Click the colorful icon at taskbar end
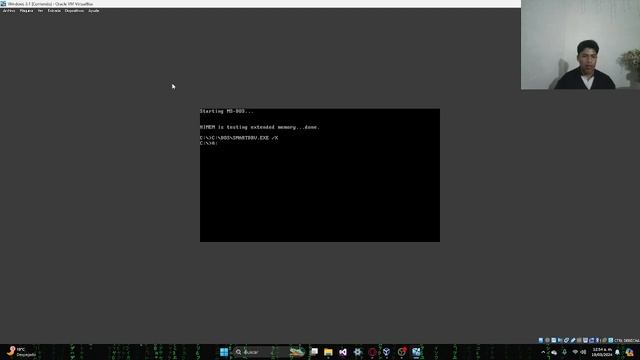 [630, 352]
